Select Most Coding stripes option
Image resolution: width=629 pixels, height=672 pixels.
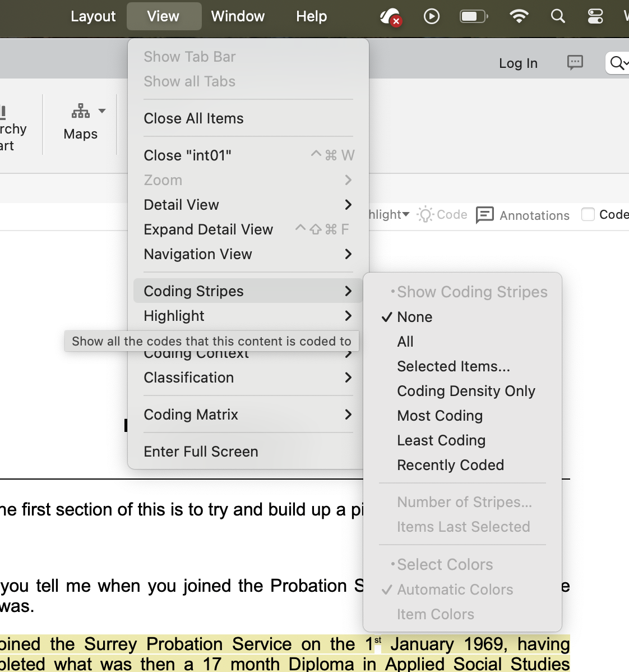point(440,416)
